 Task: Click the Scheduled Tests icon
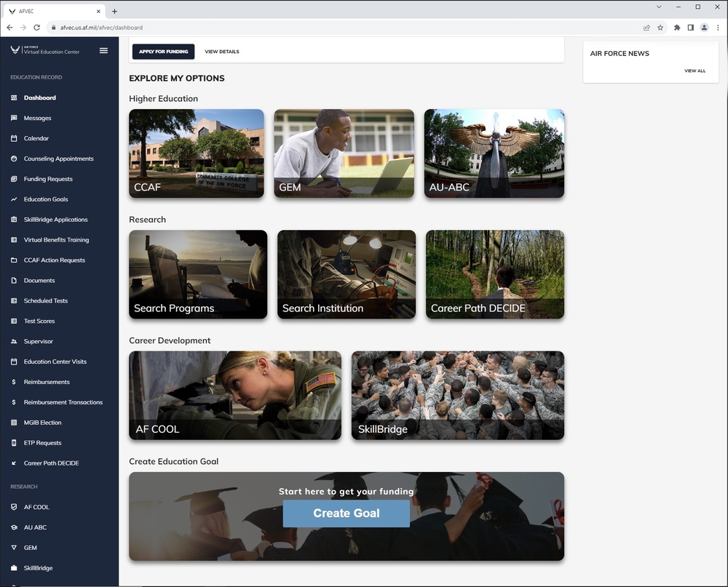[x=14, y=300]
